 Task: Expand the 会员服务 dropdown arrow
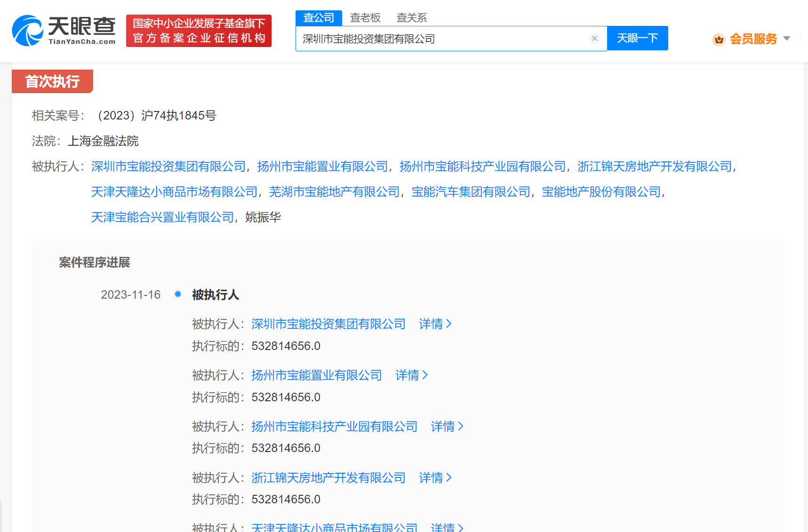coord(787,39)
